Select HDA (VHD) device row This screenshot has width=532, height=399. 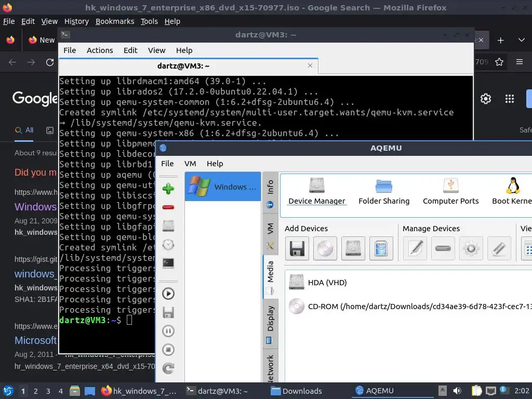tap(409, 282)
